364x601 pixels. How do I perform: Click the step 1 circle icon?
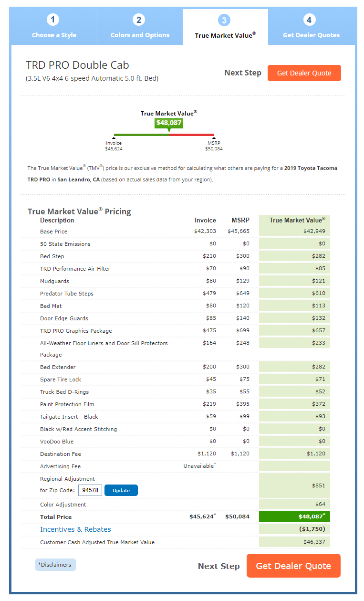(53, 20)
